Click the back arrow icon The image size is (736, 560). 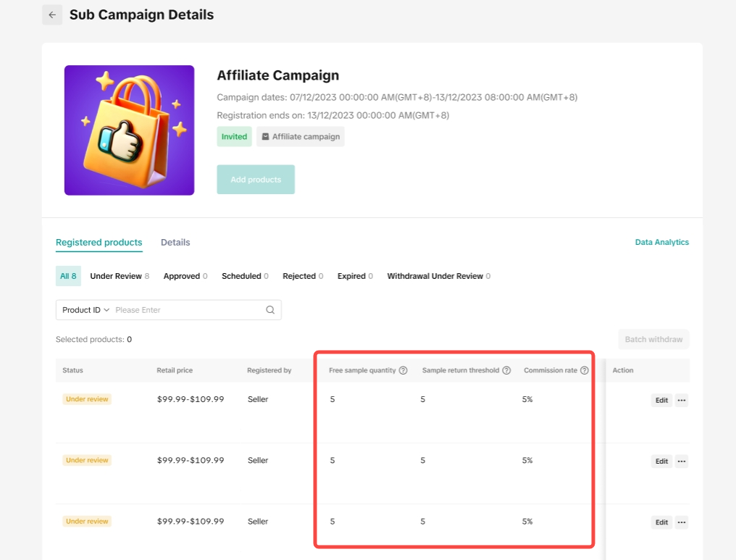point(52,15)
